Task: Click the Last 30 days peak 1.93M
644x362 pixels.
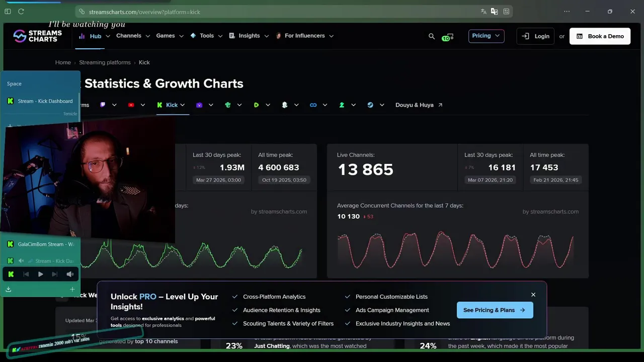Action: [232, 167]
